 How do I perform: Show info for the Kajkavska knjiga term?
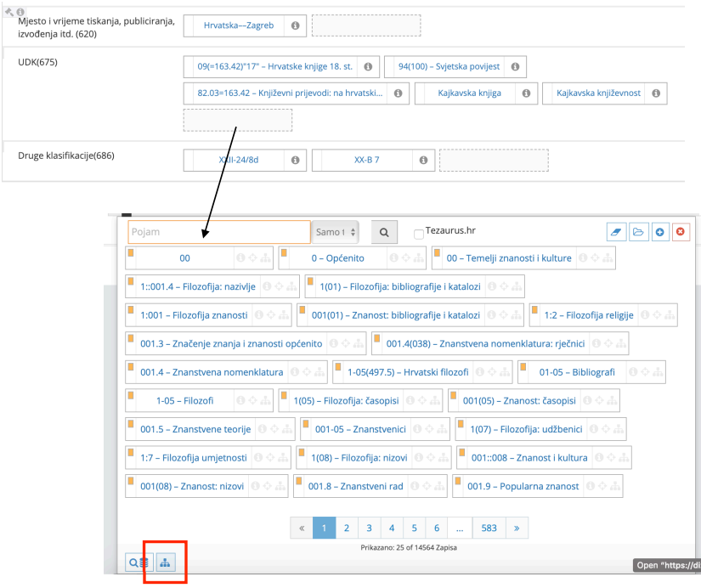coord(527,93)
